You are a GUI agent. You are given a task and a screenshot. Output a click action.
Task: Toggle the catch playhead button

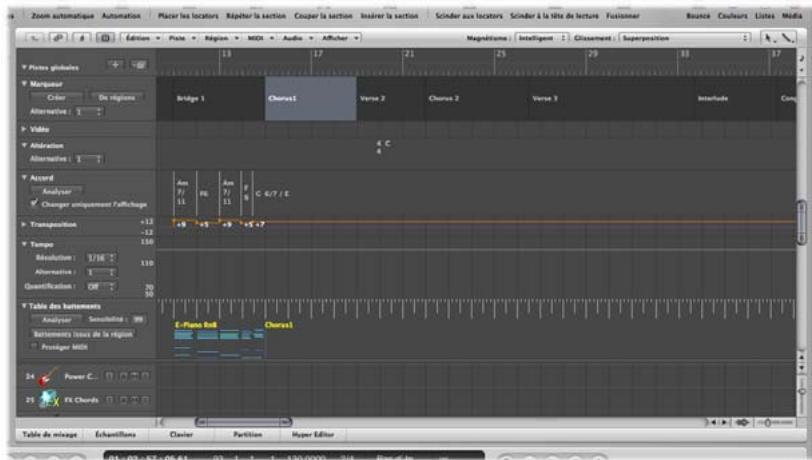point(81,38)
